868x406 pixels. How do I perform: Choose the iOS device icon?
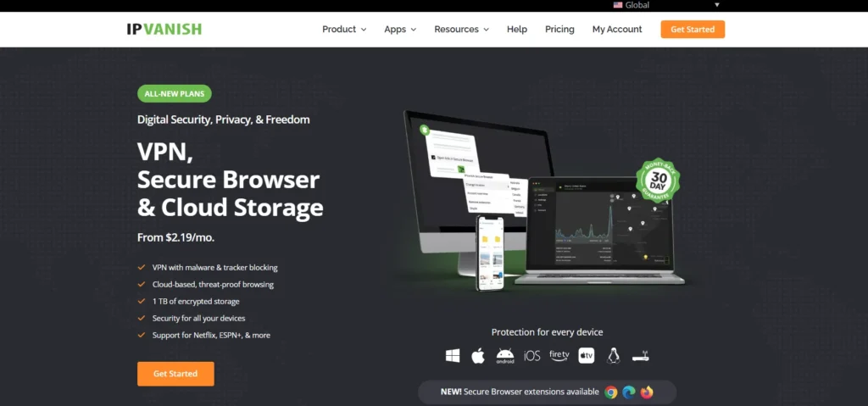532,356
